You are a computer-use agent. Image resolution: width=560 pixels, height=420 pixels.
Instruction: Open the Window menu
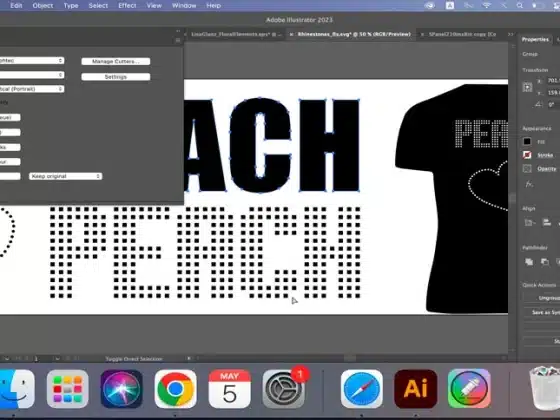click(184, 6)
